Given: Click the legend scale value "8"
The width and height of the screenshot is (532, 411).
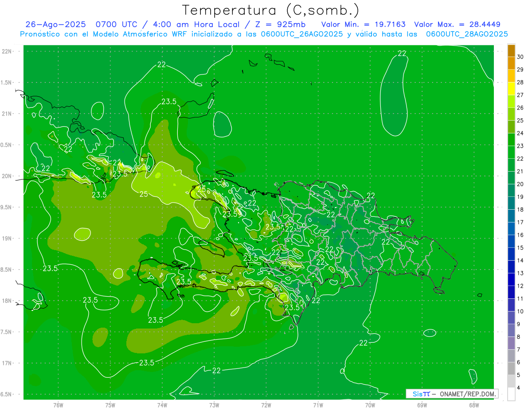Looking at the screenshot, I should pos(519,337).
